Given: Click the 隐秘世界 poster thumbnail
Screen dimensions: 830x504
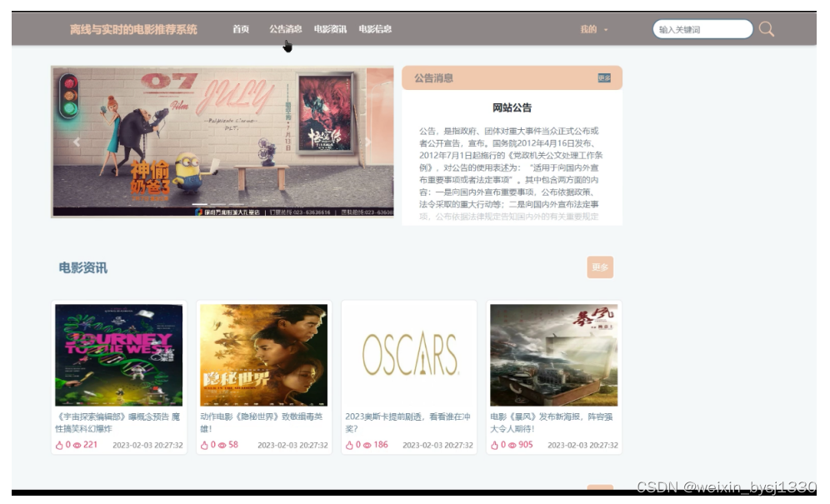Looking at the screenshot, I should [x=263, y=355].
